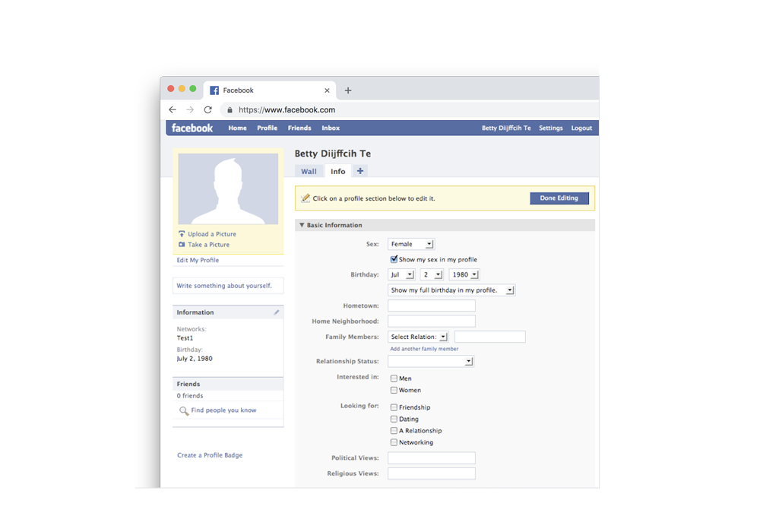Toggle Show my sex in my profile

[x=394, y=259]
